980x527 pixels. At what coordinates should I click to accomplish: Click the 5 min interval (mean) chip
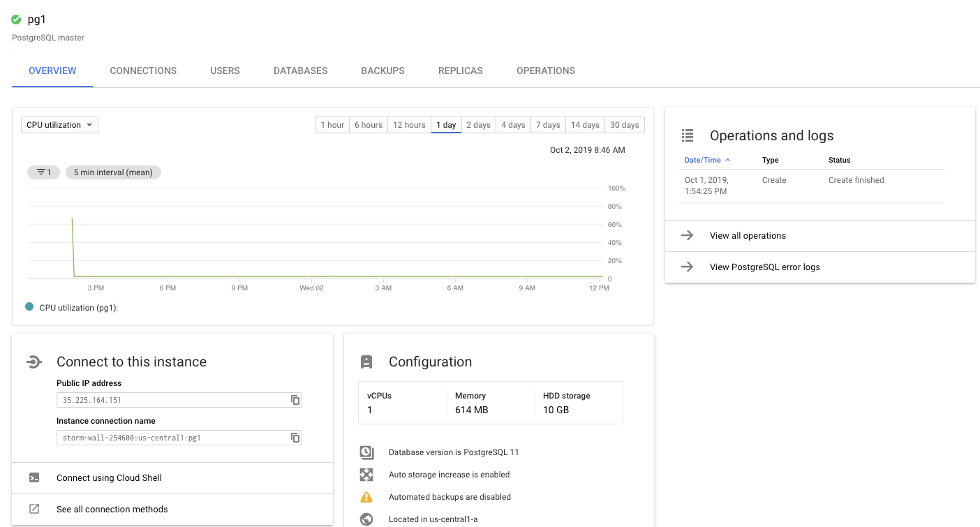coord(113,172)
